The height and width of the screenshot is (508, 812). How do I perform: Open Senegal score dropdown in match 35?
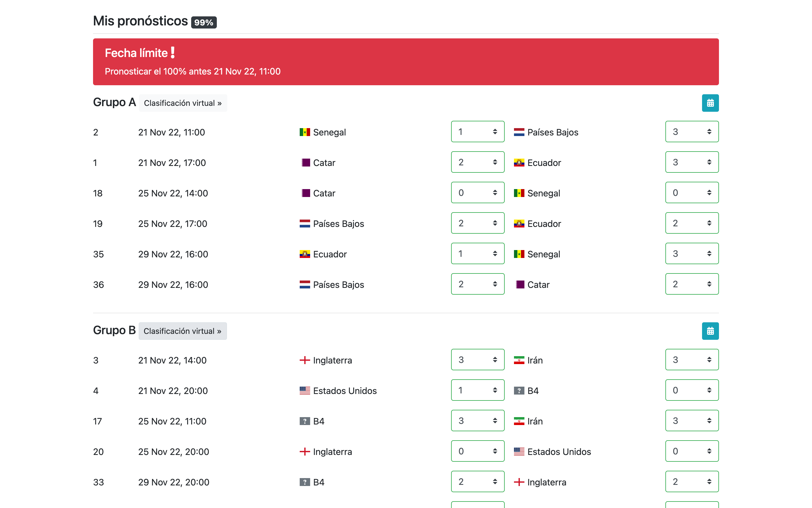692,253
